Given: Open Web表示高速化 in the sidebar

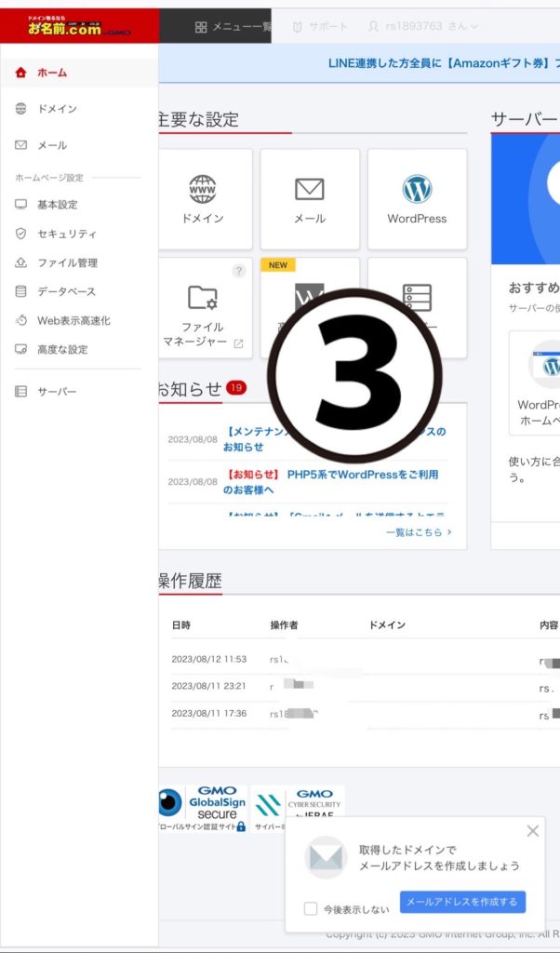Looking at the screenshot, I should (x=73, y=320).
